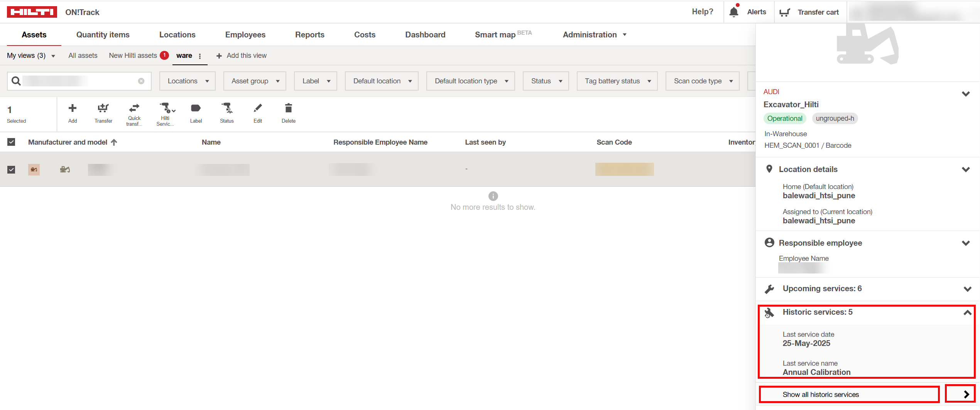Clear the search field with the X icon
The image size is (980, 410).
(x=141, y=81)
